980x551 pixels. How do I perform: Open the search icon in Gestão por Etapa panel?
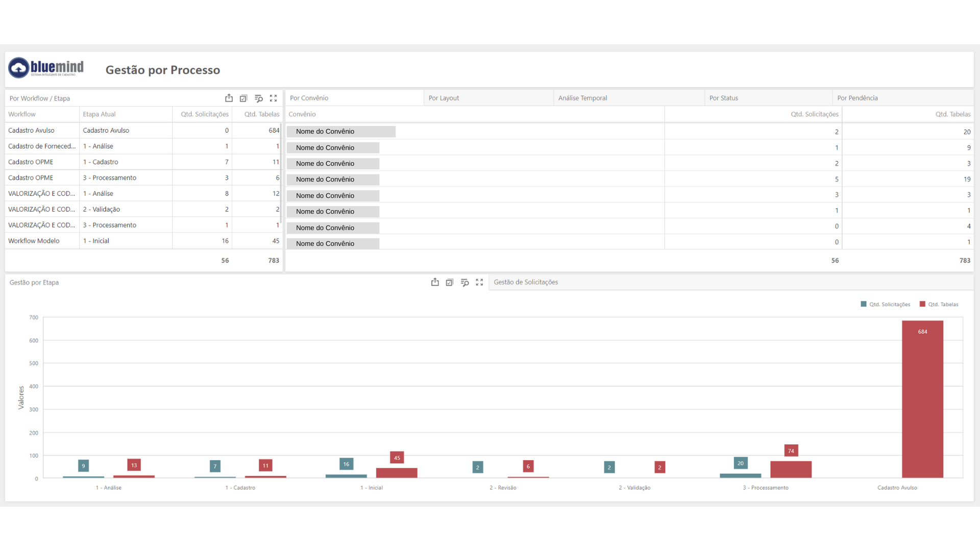pyautogui.click(x=464, y=282)
